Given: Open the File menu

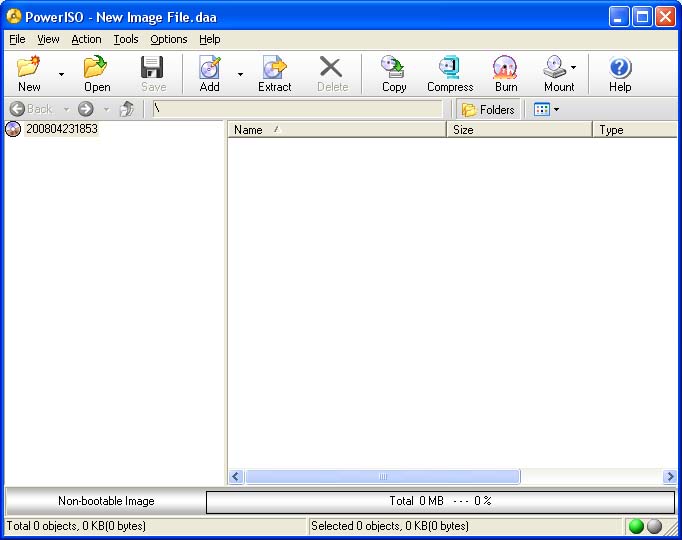Looking at the screenshot, I should (x=17, y=39).
